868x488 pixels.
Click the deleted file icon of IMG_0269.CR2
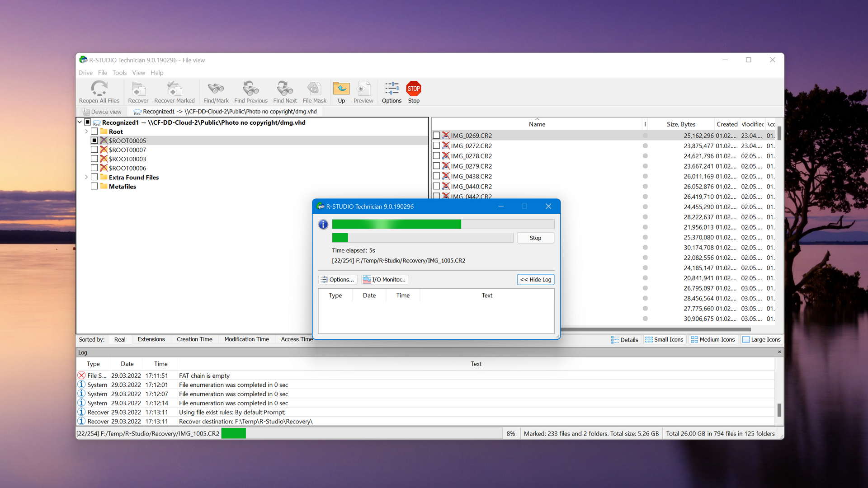click(x=446, y=135)
